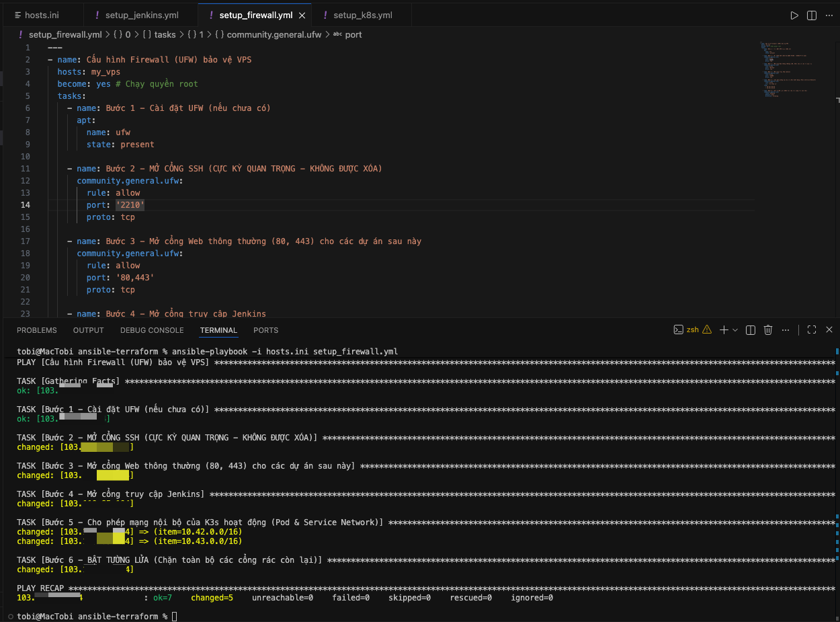The height and width of the screenshot is (622, 840).
Task: Run the playbook with the editor play button
Action: 794,15
